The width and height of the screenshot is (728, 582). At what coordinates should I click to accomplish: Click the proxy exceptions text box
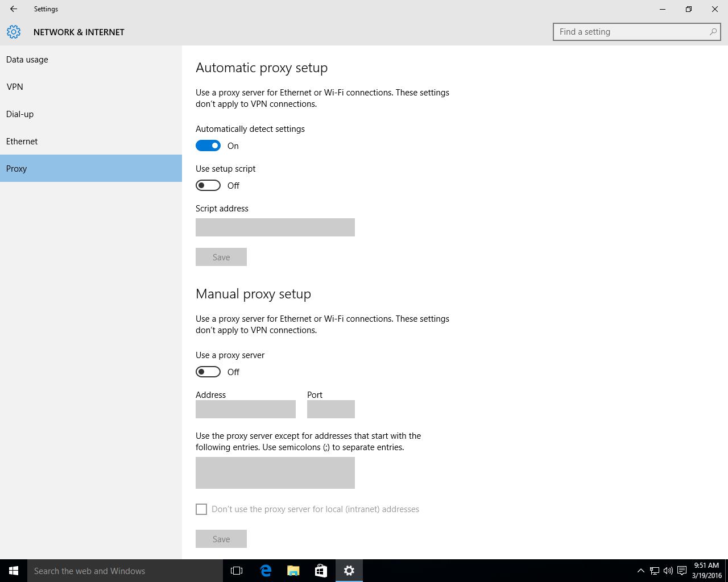point(275,473)
